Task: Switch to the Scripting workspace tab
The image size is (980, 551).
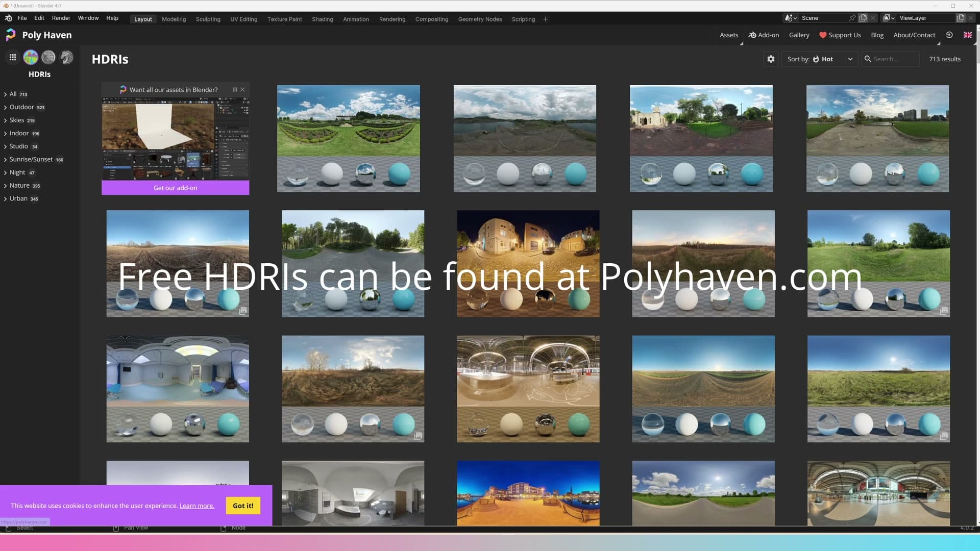Action: click(x=524, y=19)
